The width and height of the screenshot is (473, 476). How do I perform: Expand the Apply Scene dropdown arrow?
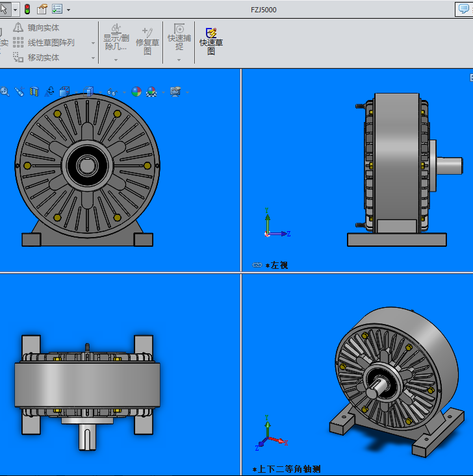164,92
